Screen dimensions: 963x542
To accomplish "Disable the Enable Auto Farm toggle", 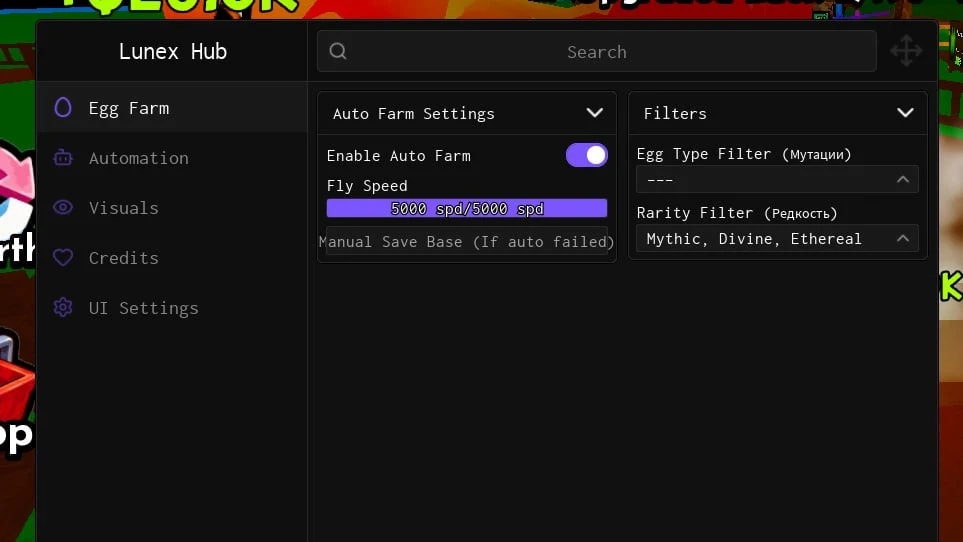I will pos(587,155).
